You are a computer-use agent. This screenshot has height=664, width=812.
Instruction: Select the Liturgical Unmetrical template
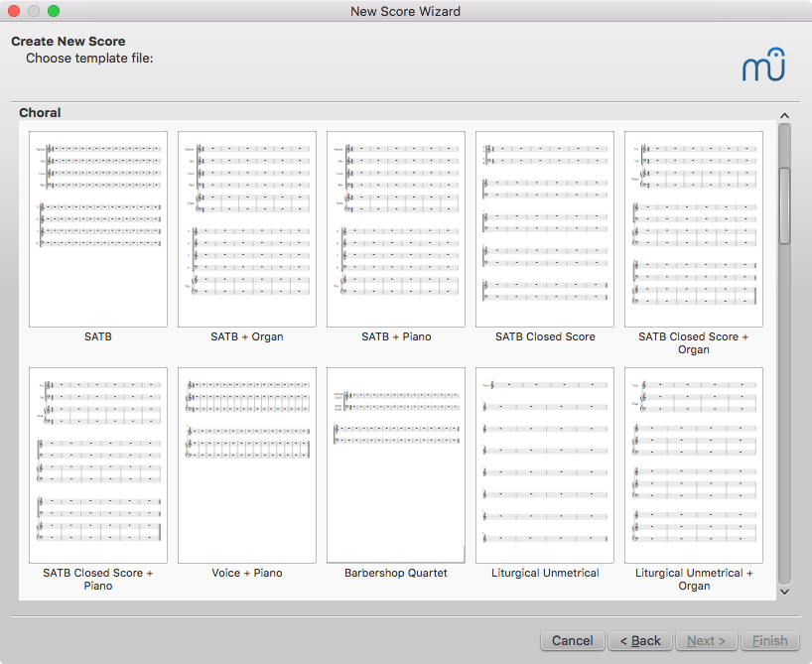point(545,465)
